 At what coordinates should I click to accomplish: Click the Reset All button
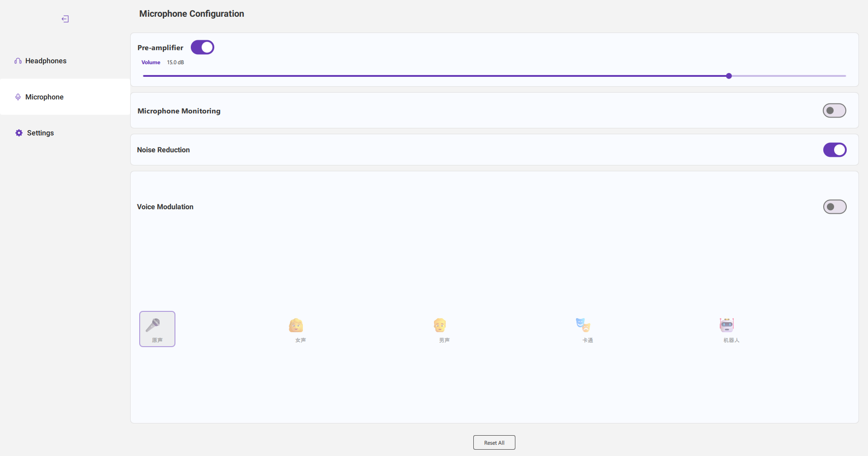click(x=494, y=443)
